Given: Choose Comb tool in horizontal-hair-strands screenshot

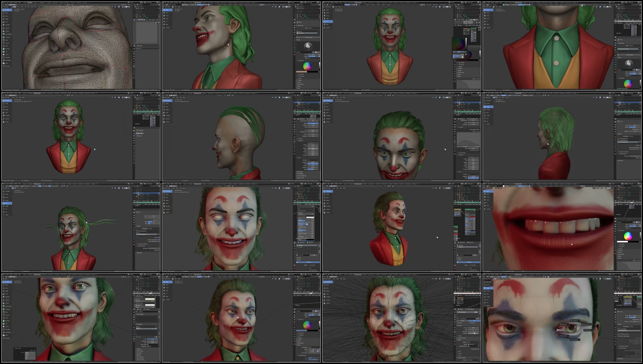Looking at the screenshot, I should click(x=7, y=197).
